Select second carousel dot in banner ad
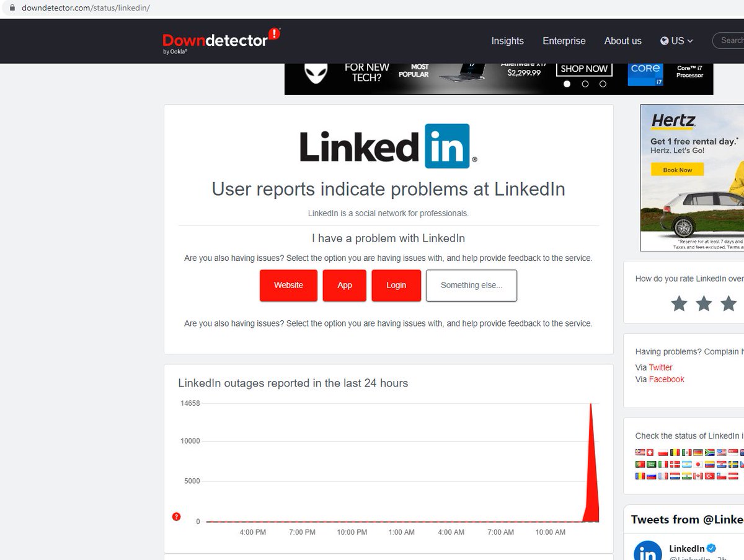Screen dimensions: 744x560 585,84
